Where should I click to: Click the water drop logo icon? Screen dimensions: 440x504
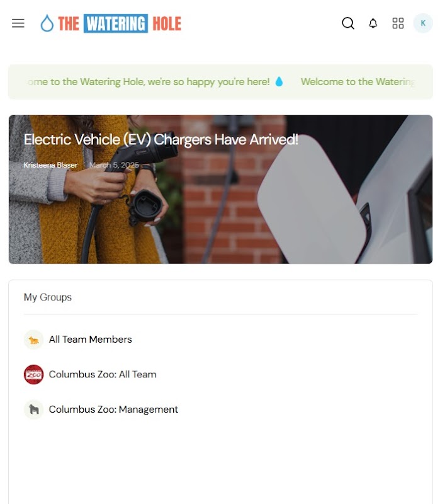[x=47, y=23]
